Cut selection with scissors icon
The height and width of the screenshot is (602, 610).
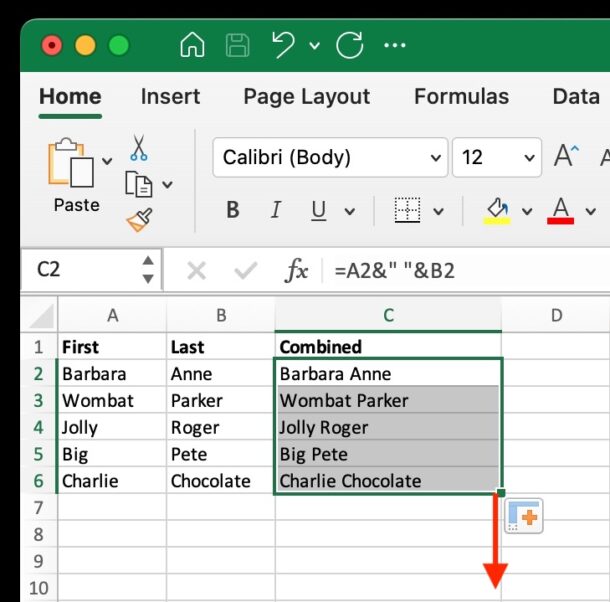[139, 148]
